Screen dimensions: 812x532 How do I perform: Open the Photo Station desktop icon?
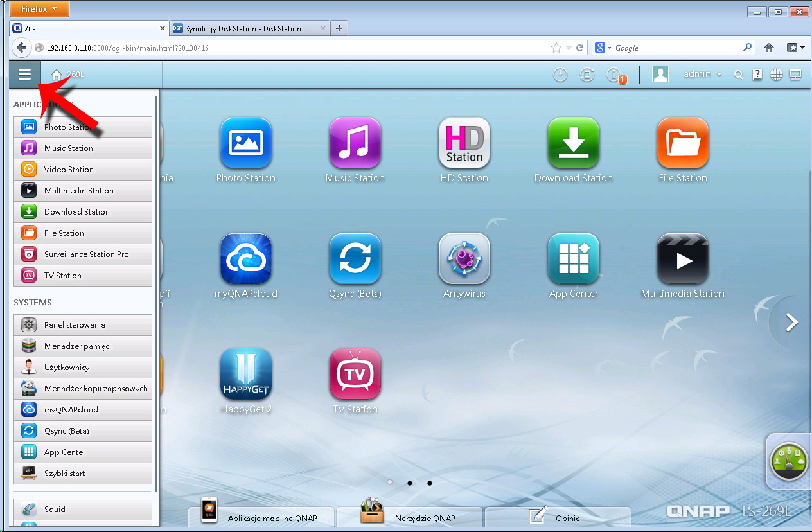click(x=245, y=143)
